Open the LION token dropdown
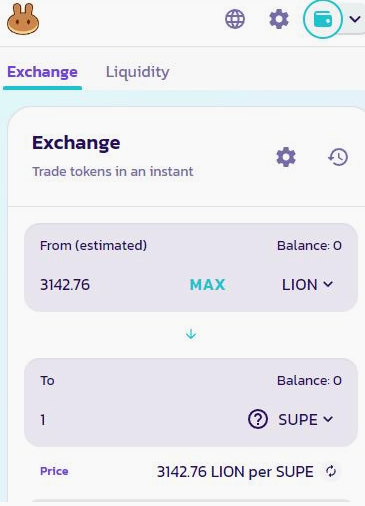The image size is (365, 506). [x=307, y=285]
